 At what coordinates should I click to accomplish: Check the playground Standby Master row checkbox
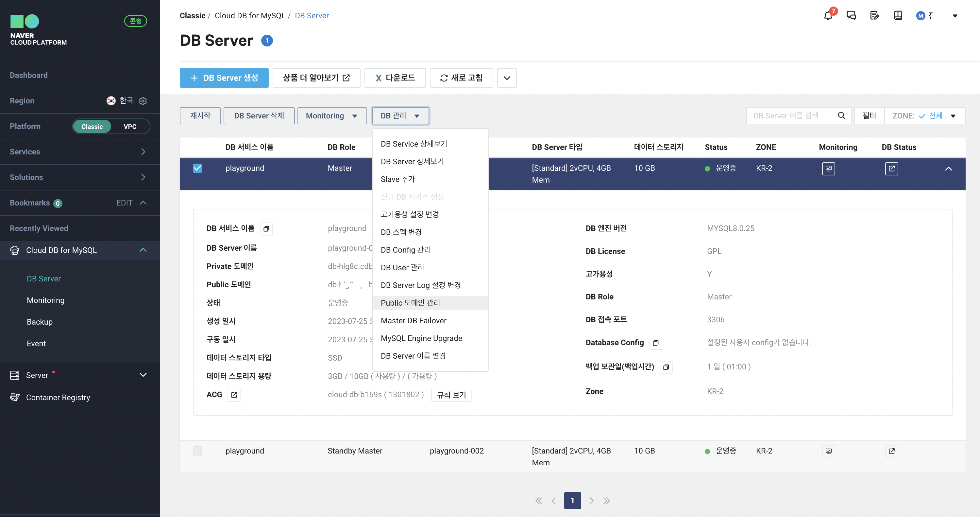point(197,451)
